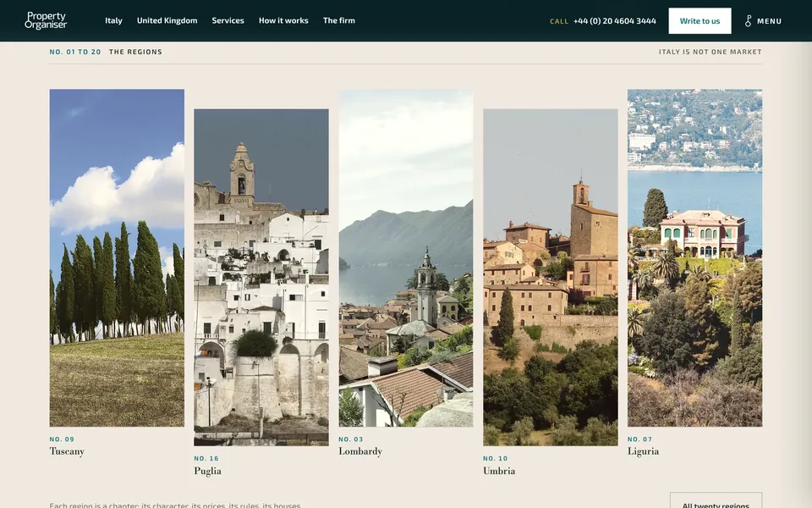Select the Puglia white town photo
Viewport: 812px width, 508px height.
coord(261,278)
